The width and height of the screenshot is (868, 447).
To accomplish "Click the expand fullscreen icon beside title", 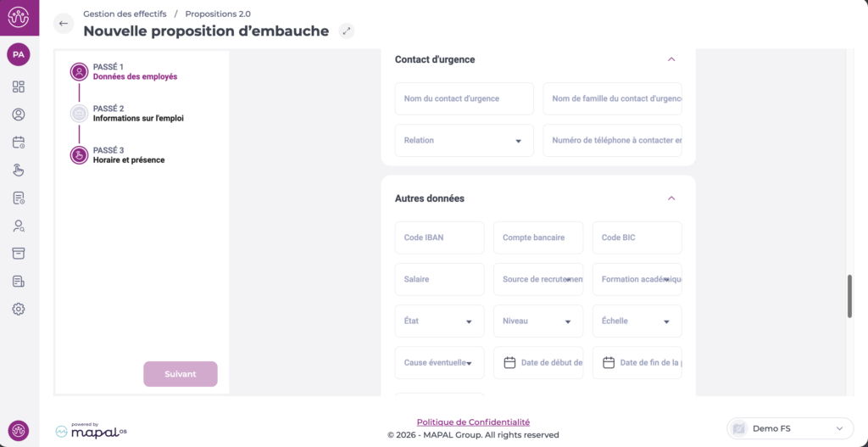I will (x=346, y=31).
